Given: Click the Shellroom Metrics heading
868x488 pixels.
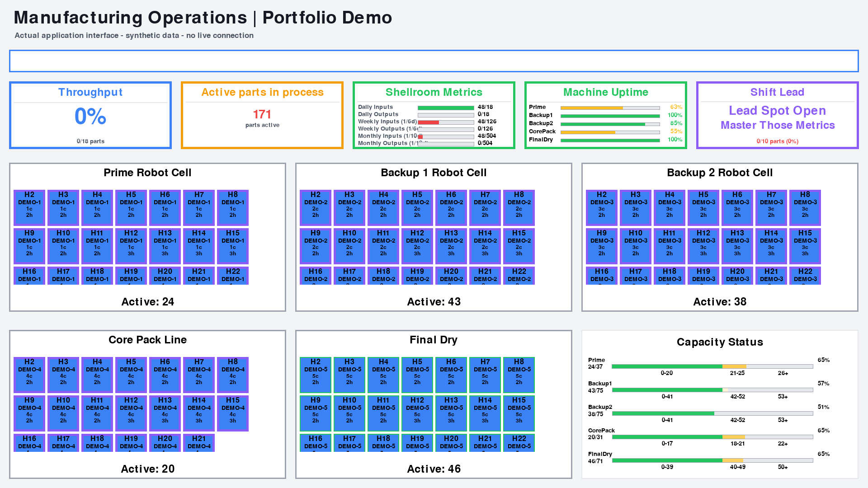Looking at the screenshot, I should point(434,92).
